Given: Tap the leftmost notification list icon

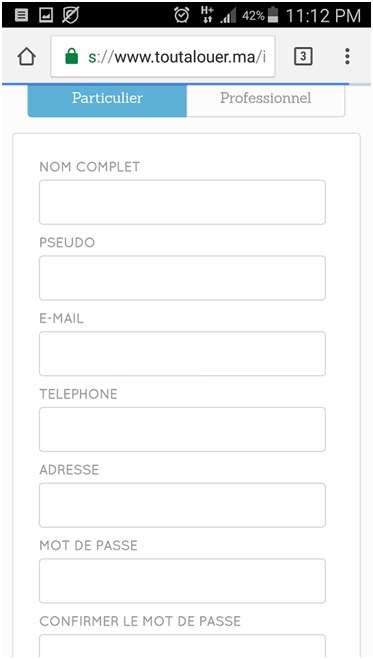Looking at the screenshot, I should point(21,15).
